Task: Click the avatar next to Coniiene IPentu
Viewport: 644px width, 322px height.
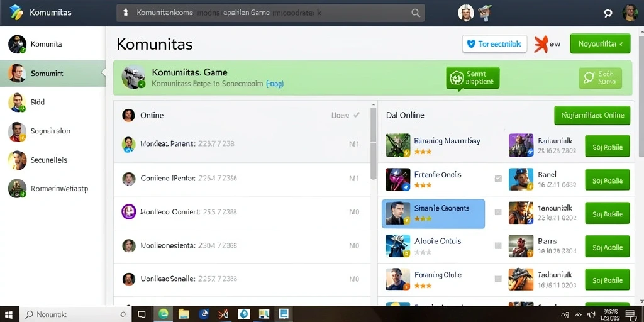Action: pos(128,179)
